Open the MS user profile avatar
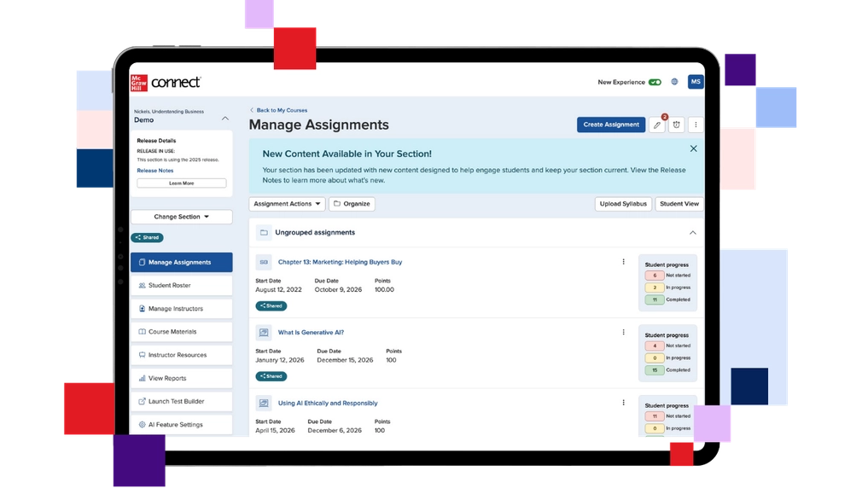Viewport: 868px width, 488px height. (696, 82)
